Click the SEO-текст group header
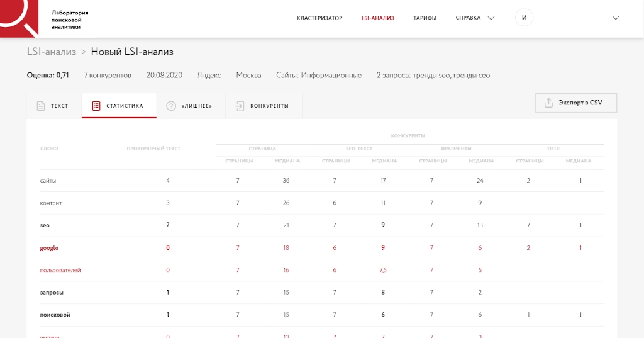The width and height of the screenshot is (644, 338). tap(359, 149)
